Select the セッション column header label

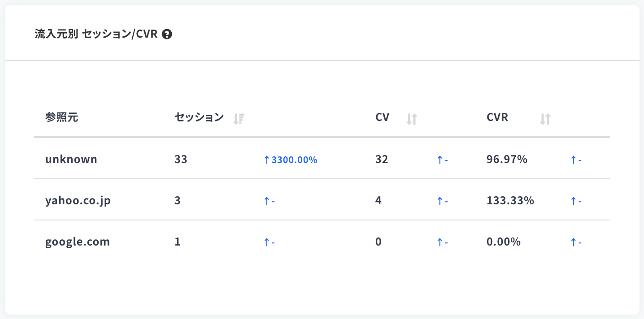coord(199,117)
